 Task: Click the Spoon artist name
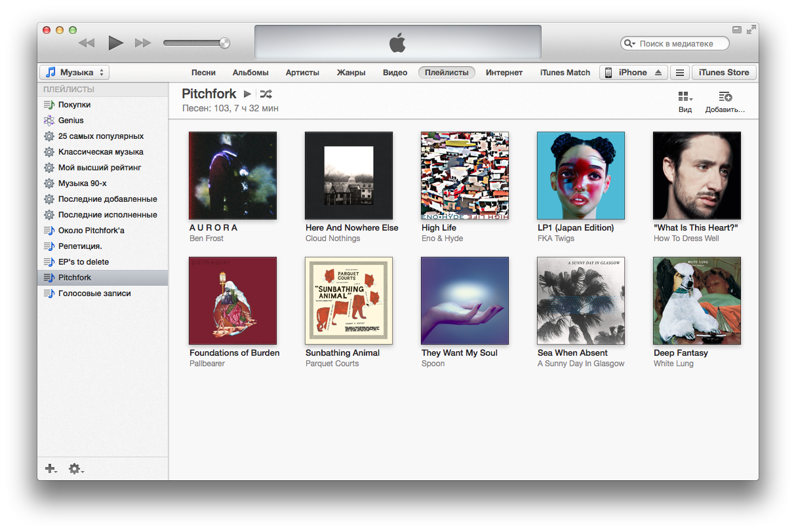433,364
